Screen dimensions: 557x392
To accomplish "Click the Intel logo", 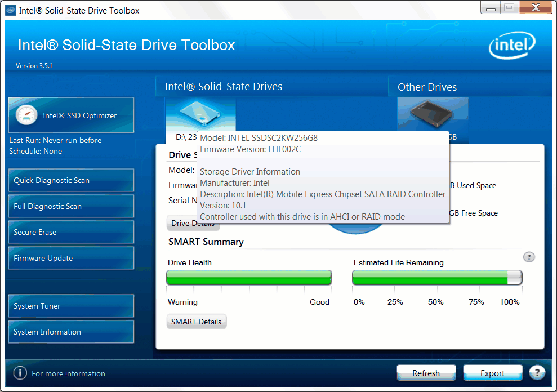I will pos(512,45).
